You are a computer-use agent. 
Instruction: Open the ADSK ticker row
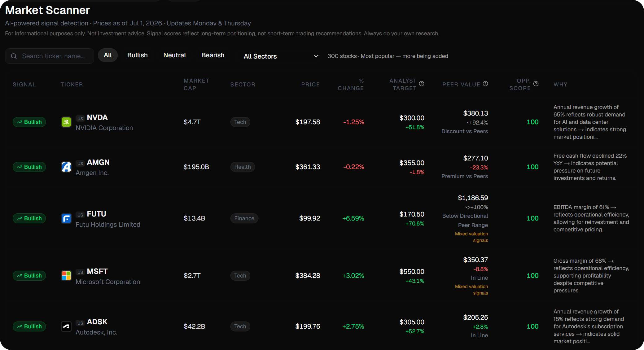click(x=322, y=326)
